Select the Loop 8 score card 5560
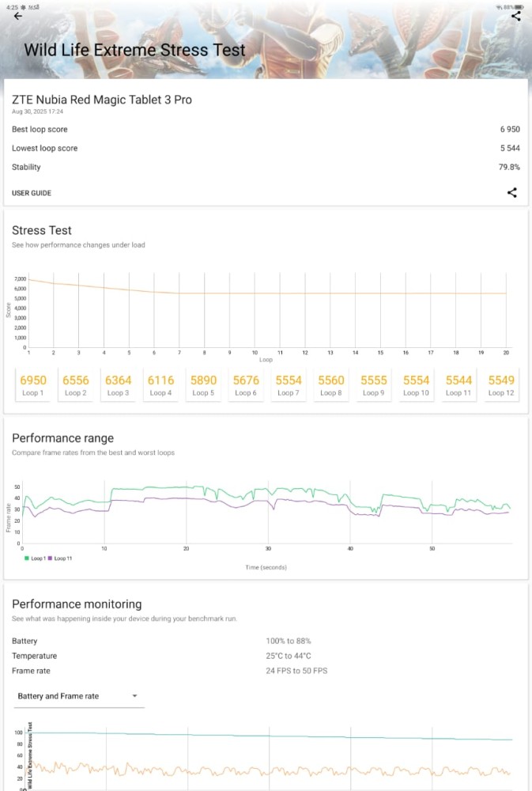The width and height of the screenshot is (532, 791). [330, 385]
